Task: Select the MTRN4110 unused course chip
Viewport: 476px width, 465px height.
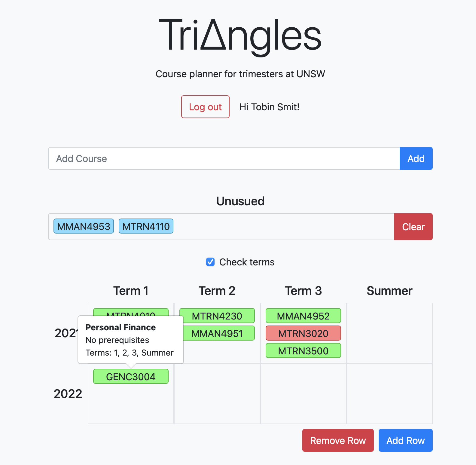Action: tap(146, 226)
